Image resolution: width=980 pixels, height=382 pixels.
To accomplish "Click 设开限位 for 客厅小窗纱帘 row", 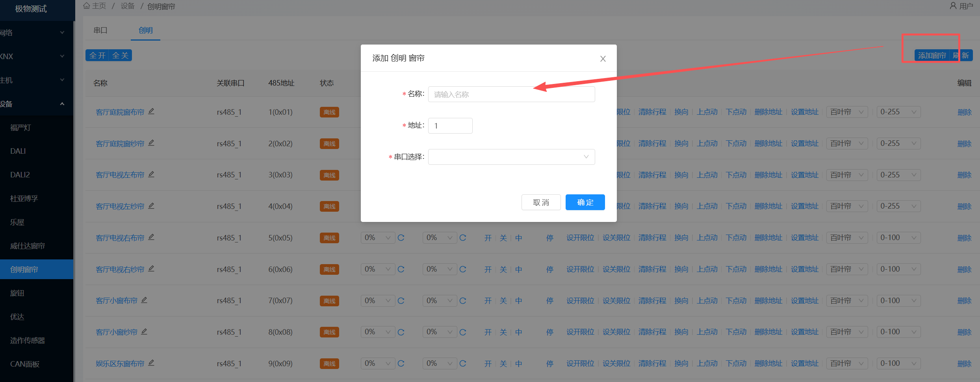I will click(580, 332).
